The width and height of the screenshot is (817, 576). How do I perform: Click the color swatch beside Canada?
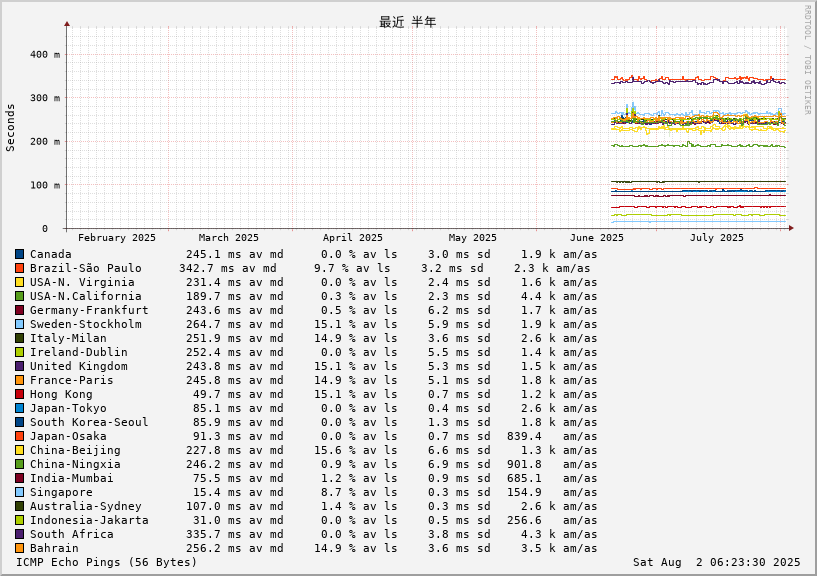click(x=19, y=254)
